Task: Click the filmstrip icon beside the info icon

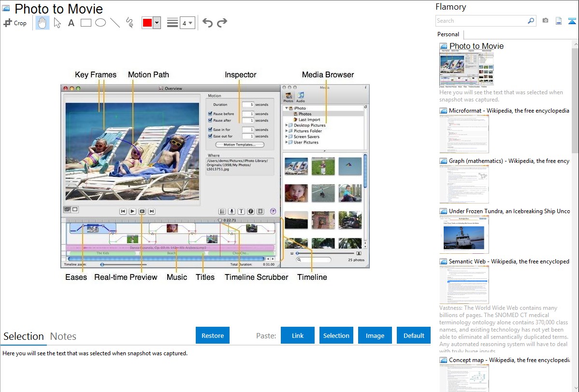Action: point(261,211)
